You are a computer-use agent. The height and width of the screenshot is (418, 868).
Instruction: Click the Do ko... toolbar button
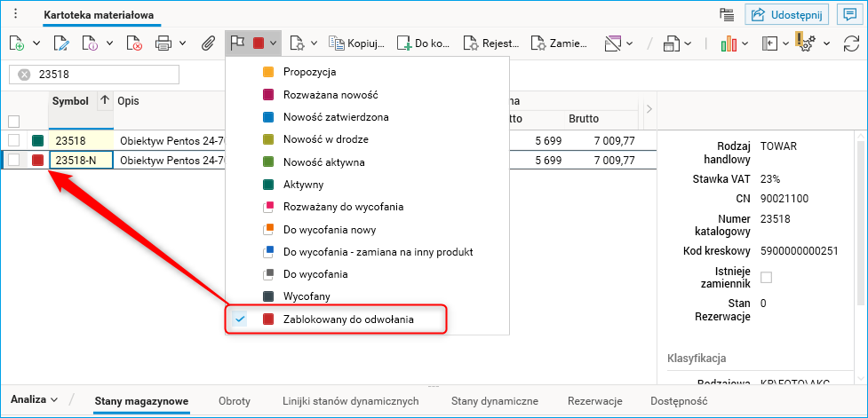click(424, 43)
